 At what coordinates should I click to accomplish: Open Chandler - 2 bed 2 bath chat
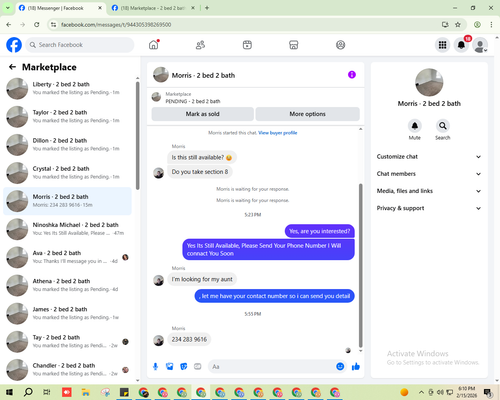pyautogui.click(x=68, y=369)
